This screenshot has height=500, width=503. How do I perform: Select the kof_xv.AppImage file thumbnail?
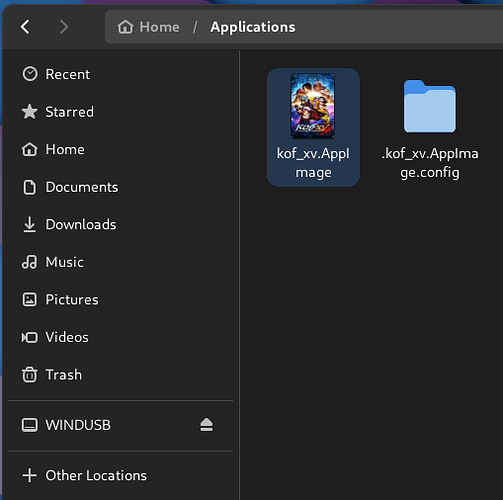point(313,106)
